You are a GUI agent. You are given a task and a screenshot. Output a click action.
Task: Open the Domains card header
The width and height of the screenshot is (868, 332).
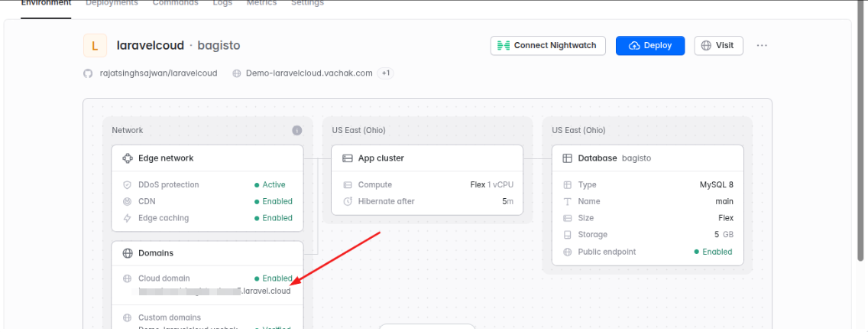[207, 252]
